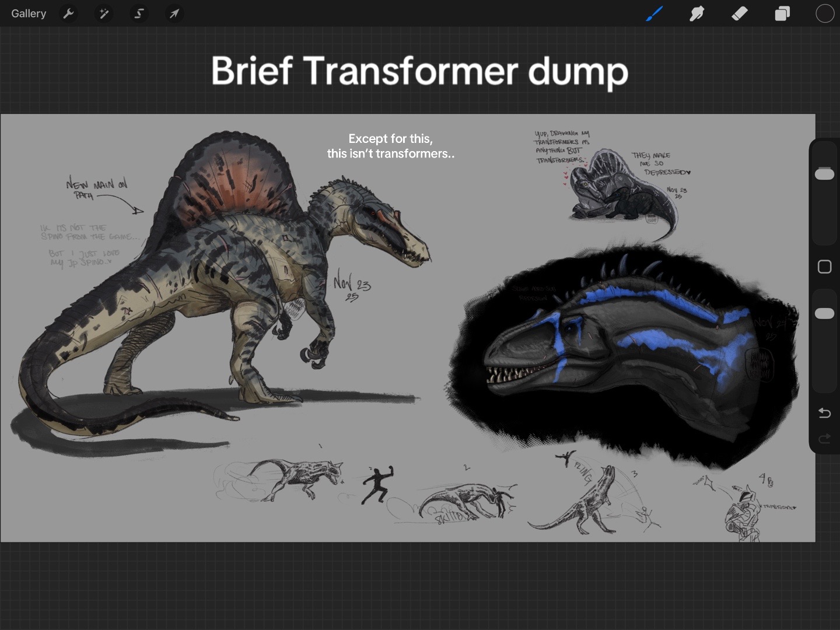Click the 'this isn't transformers..' caption line
The width and height of the screenshot is (840, 630).
[390, 153]
